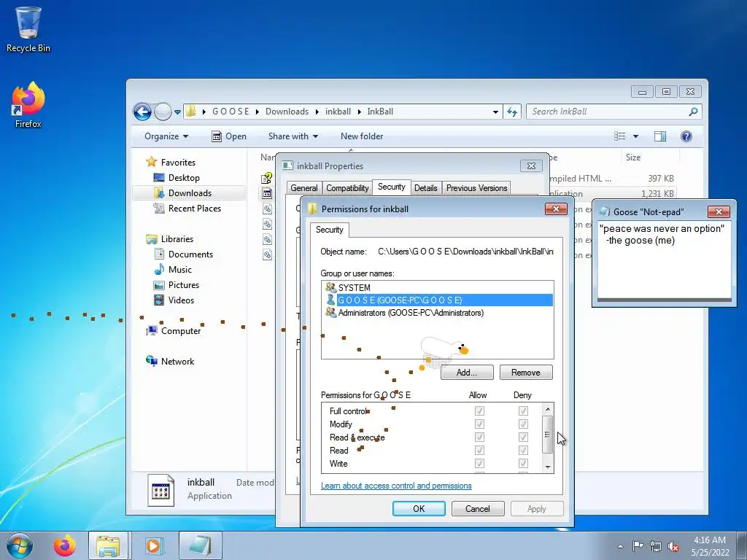The height and width of the screenshot is (560, 747).
Task: Open Documents library in sidebar
Action: tap(190, 254)
